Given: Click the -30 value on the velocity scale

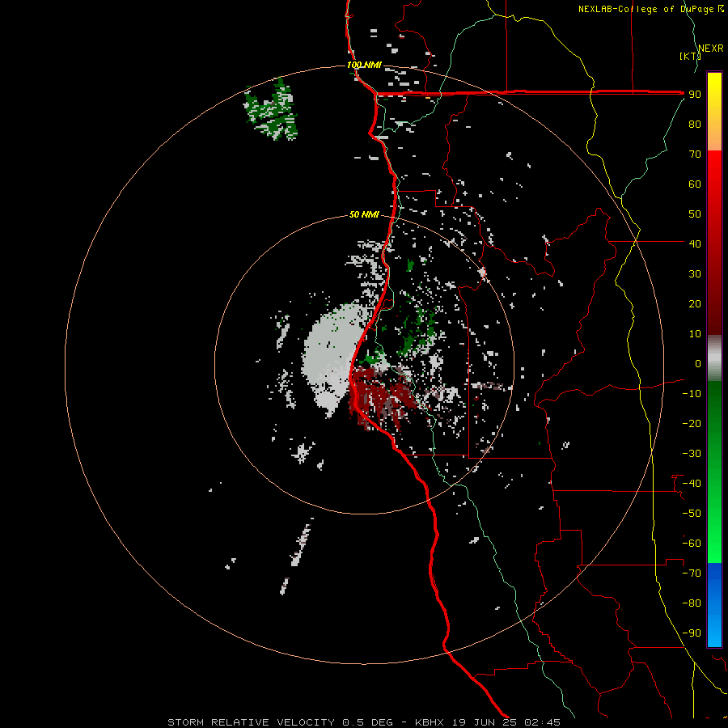Looking at the screenshot, I should point(692,454).
